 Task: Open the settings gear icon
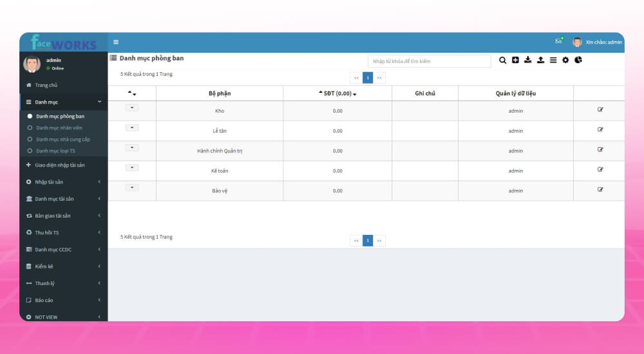coord(565,60)
